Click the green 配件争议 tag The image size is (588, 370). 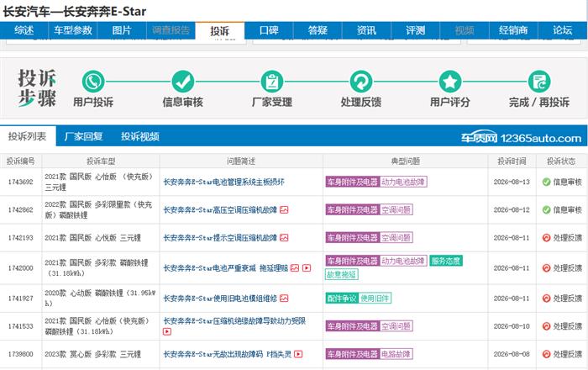click(342, 299)
